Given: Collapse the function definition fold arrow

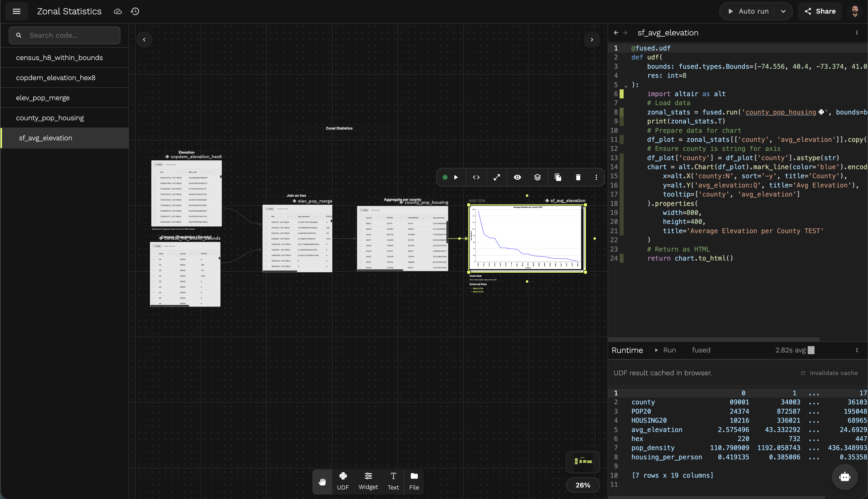Looking at the screenshot, I should tap(626, 86).
